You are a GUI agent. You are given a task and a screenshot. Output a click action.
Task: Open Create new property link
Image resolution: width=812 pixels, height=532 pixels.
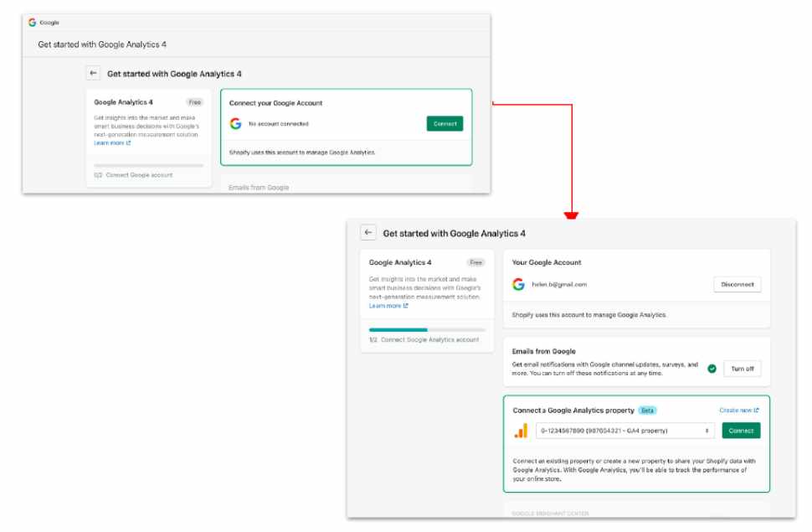pyautogui.click(x=739, y=411)
